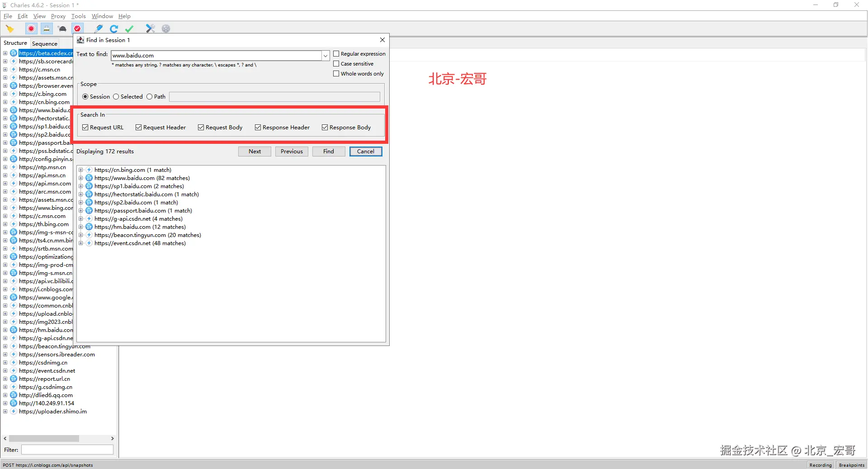Image resolution: width=868 pixels, height=469 pixels.
Task: Click globe icon of dlied6.qq.com host
Action: tap(14, 395)
